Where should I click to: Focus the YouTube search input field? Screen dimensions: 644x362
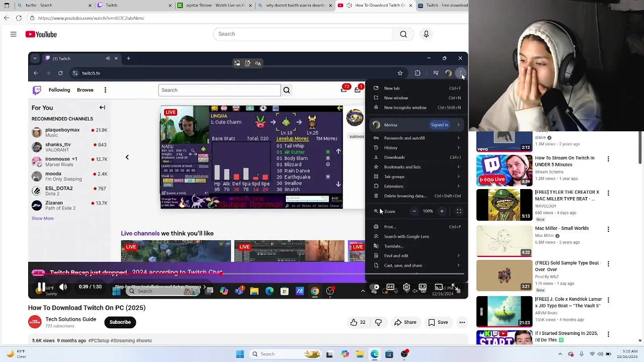point(303,34)
